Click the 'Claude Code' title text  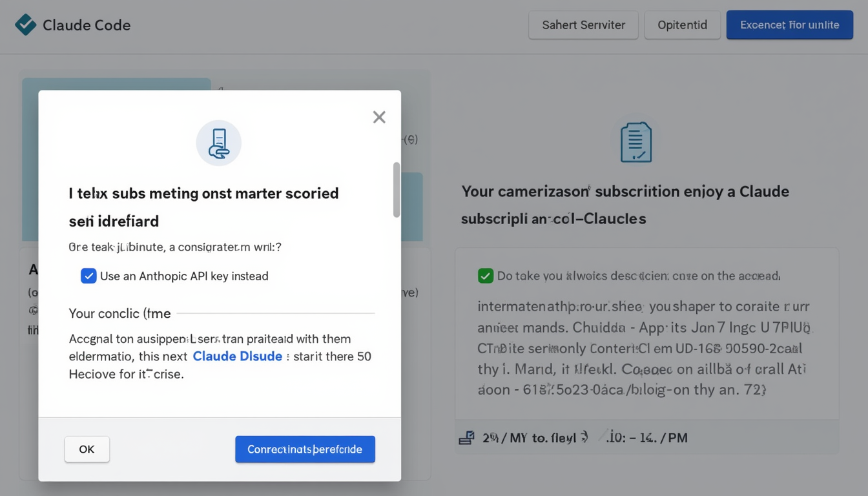[87, 25]
